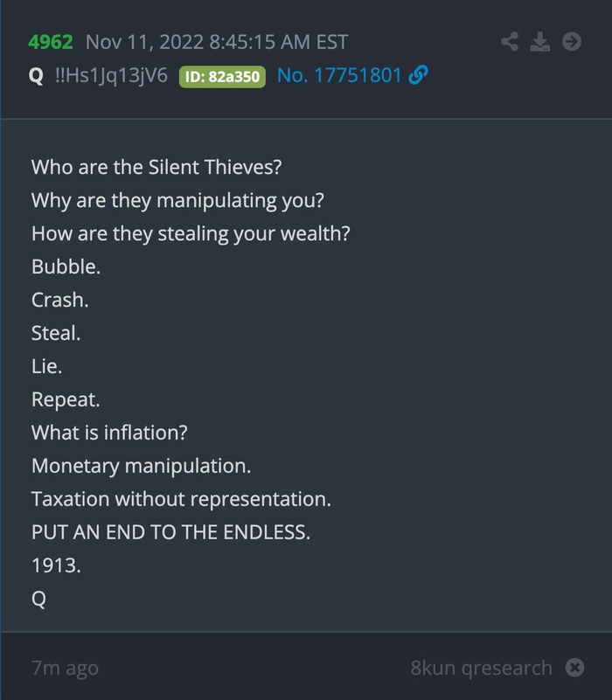The width and height of the screenshot is (612, 700).
Task: Click the 'Taxation without representation.' line
Action: click(x=181, y=499)
